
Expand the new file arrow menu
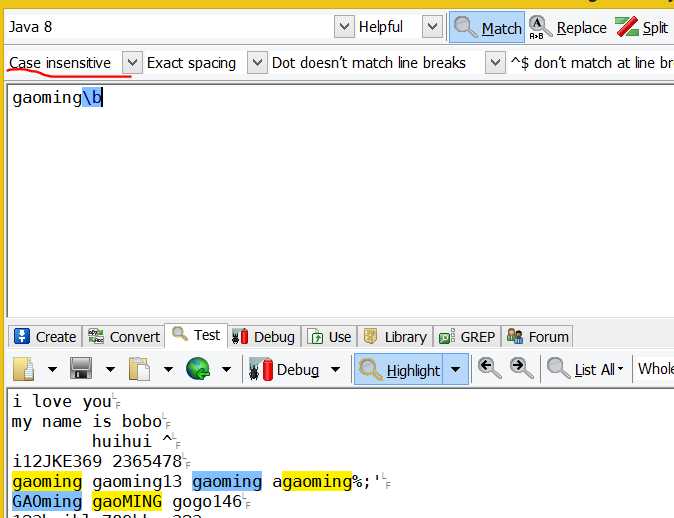click(52, 369)
